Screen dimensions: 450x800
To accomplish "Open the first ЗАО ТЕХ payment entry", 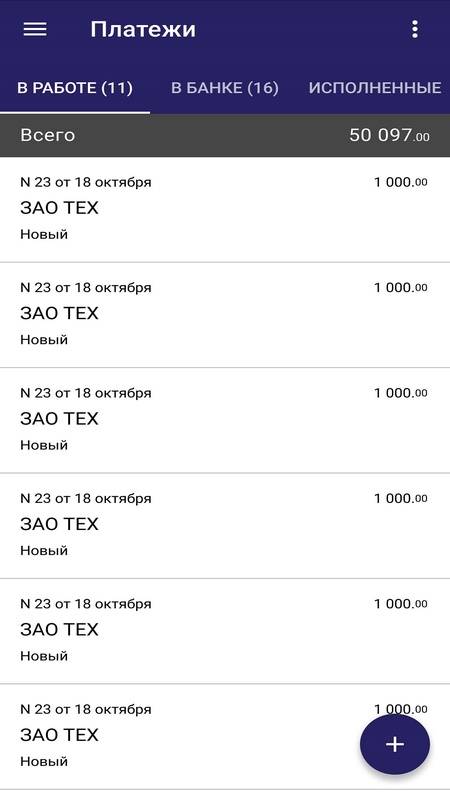I will (225, 209).
